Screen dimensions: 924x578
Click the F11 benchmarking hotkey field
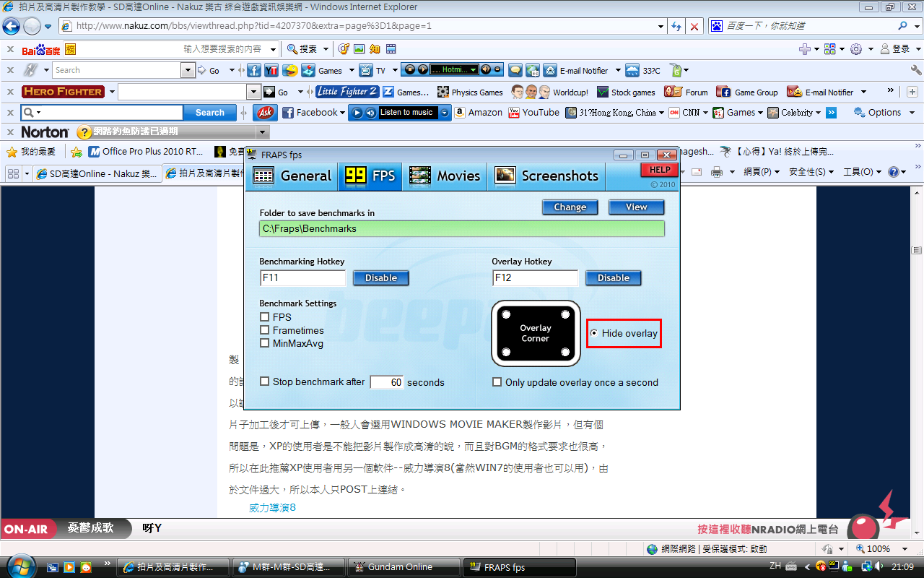pos(303,278)
